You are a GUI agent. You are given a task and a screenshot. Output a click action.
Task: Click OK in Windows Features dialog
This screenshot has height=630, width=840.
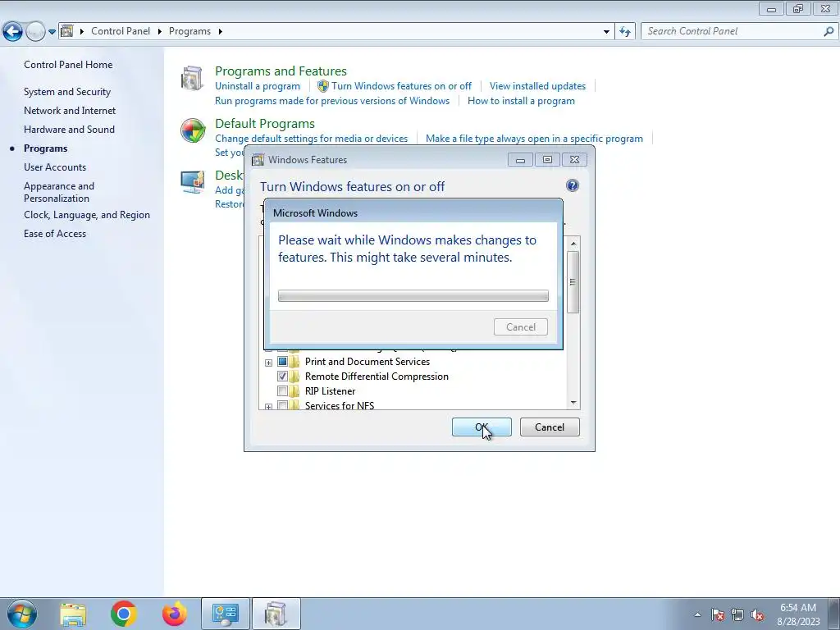(482, 427)
